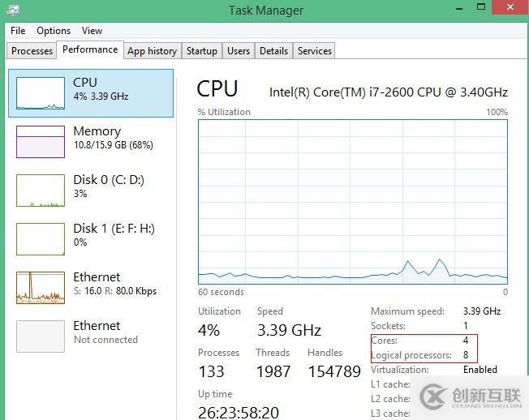Go to the Startup tab
This screenshot has width=529, height=420.
(x=202, y=51)
